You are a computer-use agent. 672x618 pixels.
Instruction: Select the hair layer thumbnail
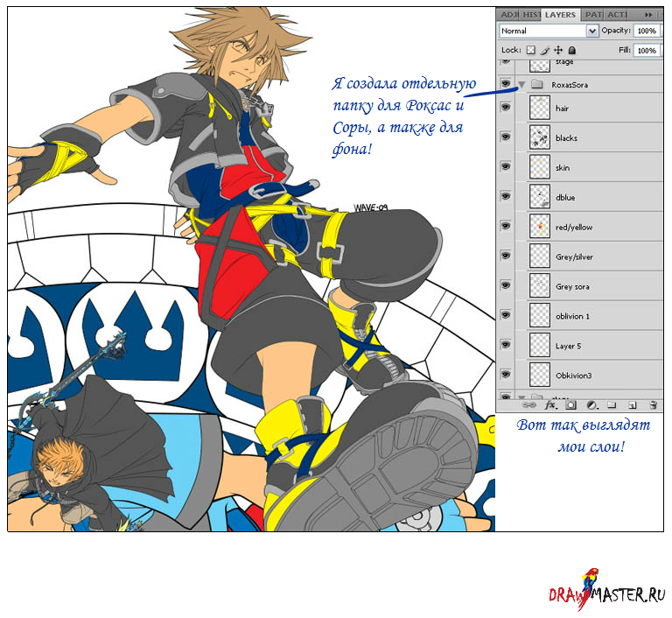540,108
